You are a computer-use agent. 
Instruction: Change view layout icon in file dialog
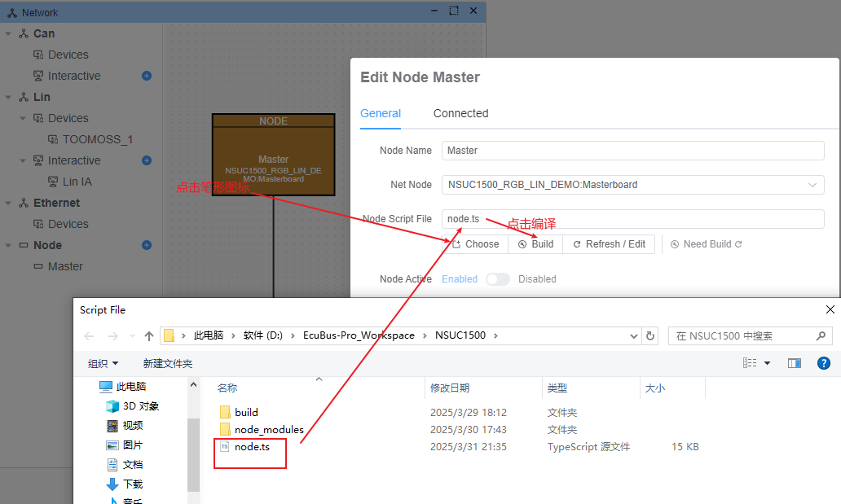[750, 363]
